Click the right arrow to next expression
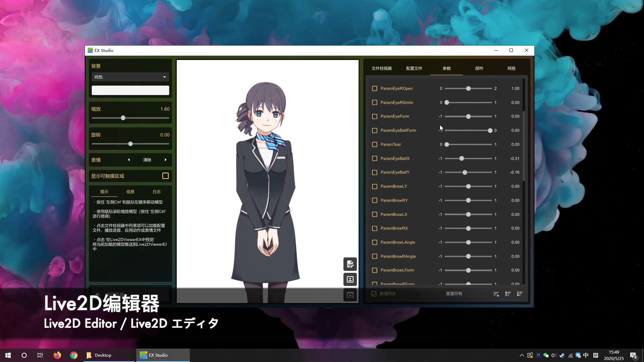644x362 pixels. point(165,160)
